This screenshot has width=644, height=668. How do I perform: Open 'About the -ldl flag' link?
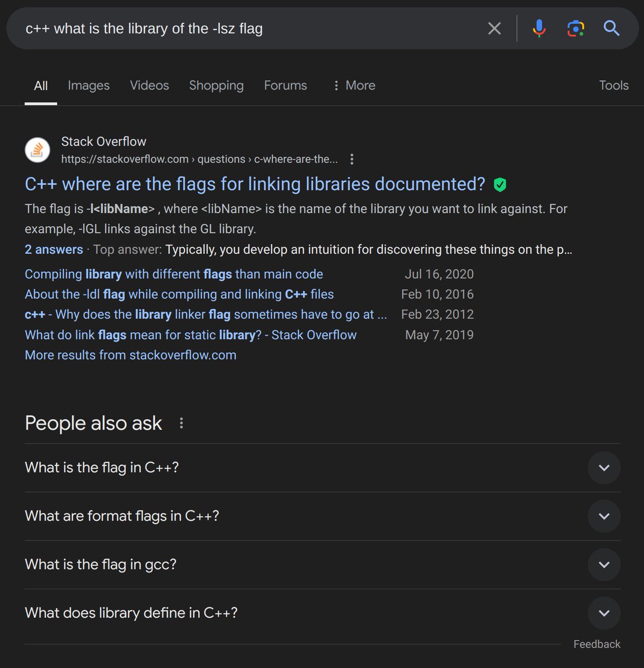(179, 294)
